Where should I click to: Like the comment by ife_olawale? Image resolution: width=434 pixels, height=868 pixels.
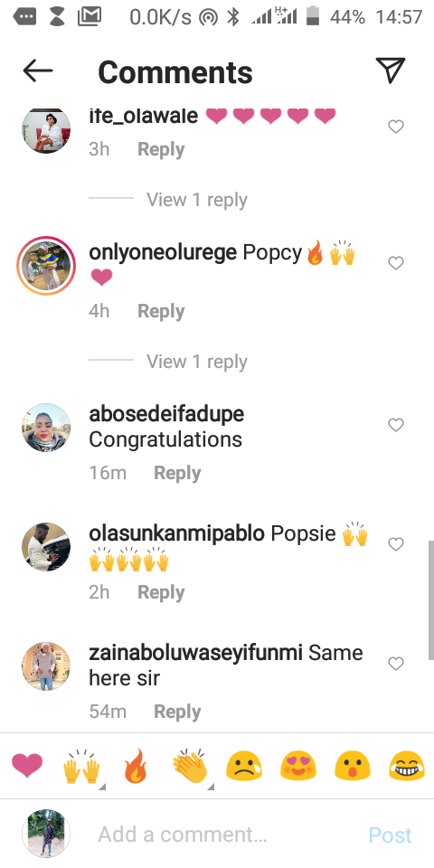point(396,127)
